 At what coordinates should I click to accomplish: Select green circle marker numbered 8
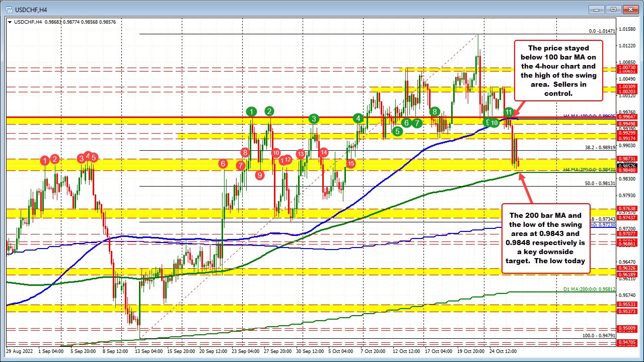click(x=434, y=112)
